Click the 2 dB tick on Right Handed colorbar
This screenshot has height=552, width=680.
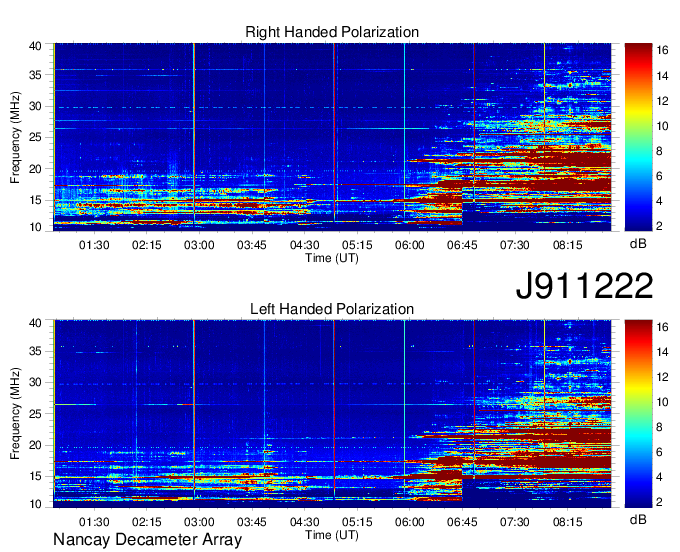click(x=659, y=226)
